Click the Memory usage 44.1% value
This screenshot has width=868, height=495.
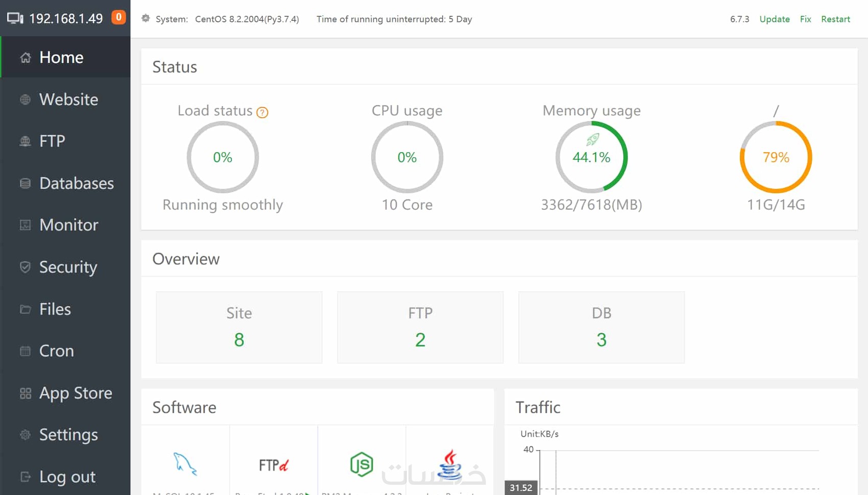(x=591, y=157)
